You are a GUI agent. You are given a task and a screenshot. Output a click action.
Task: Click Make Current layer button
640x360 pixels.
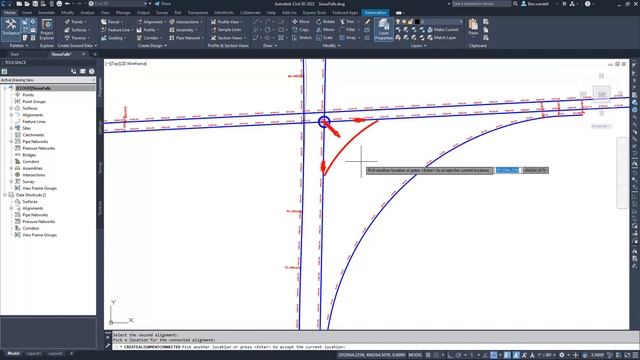point(442,30)
